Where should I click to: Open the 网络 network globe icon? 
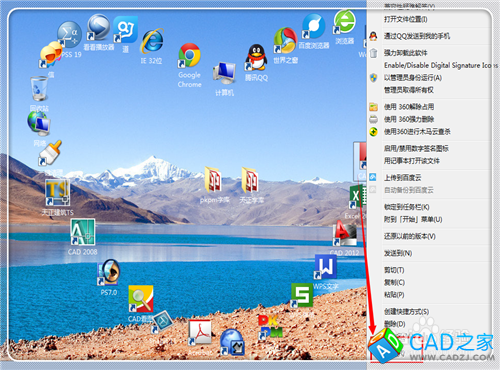point(39,123)
